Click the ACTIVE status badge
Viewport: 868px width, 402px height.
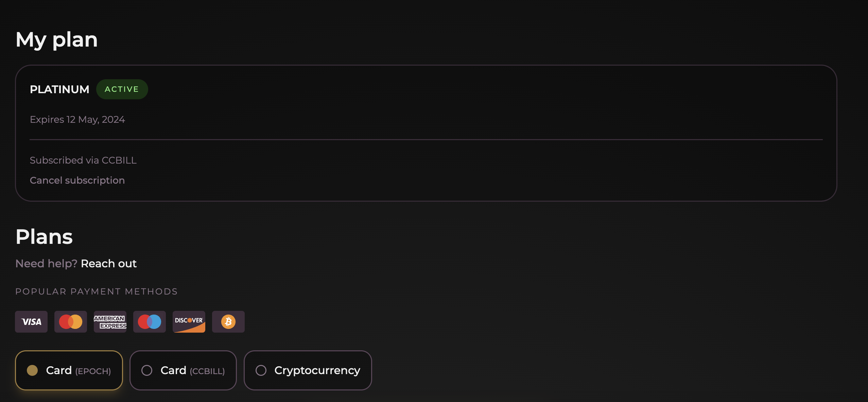tap(122, 89)
